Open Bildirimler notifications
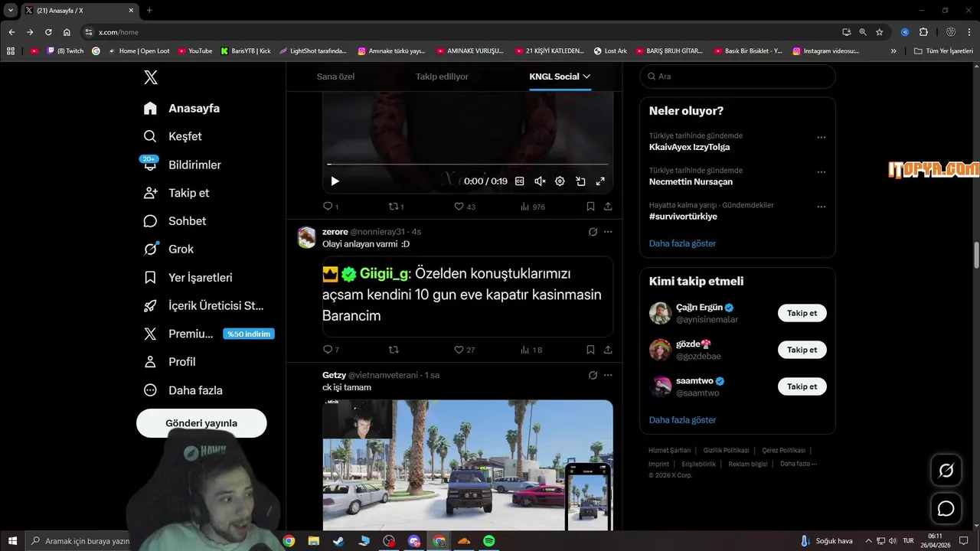This screenshot has width=980, height=551. point(182,165)
